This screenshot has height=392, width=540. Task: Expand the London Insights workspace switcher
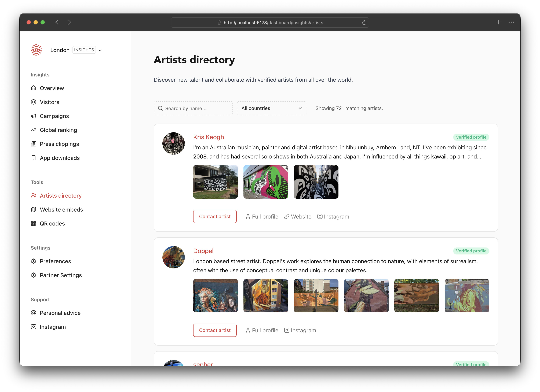click(100, 50)
